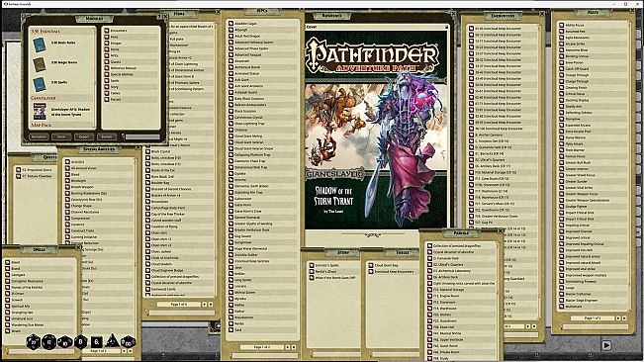Screen dimensions: 644x362
Task: Roll the d20 die
Action: click(x=34, y=342)
